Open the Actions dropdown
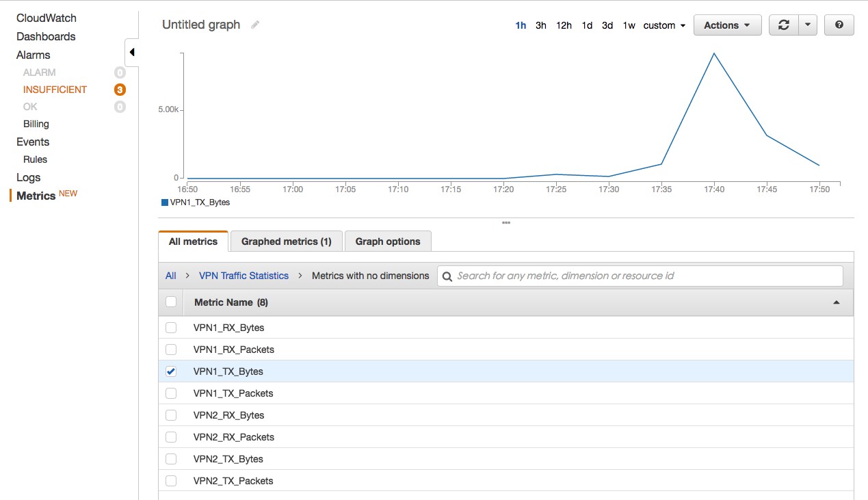 click(x=727, y=25)
